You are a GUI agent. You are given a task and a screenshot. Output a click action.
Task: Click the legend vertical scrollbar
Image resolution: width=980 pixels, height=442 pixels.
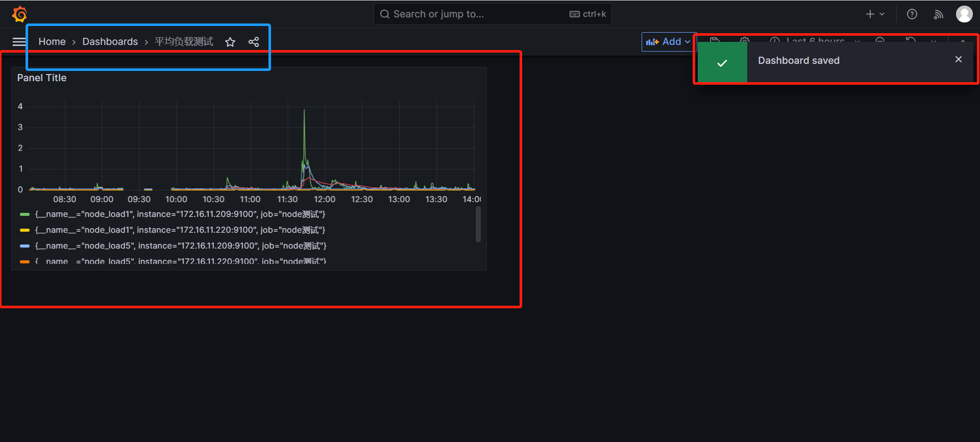[x=478, y=225]
